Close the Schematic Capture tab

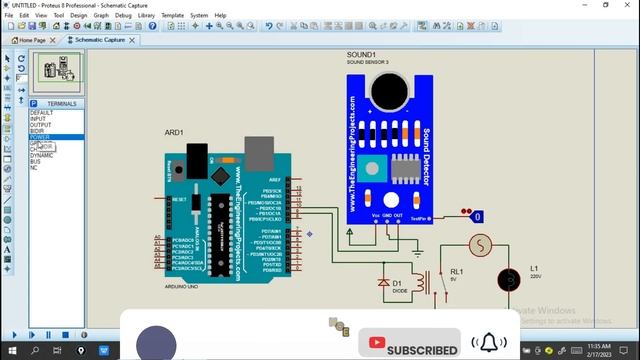[x=132, y=40]
